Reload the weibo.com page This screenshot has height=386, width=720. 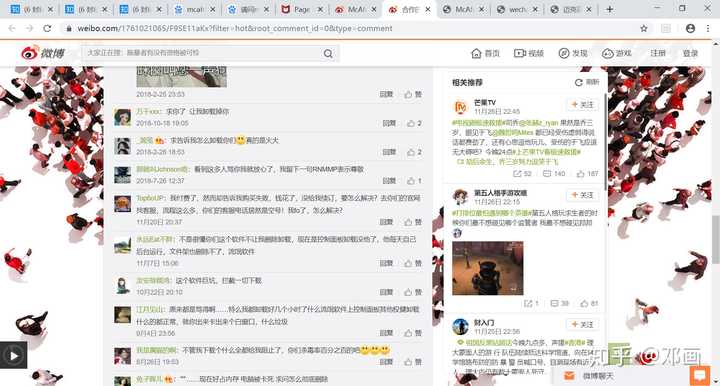coord(47,28)
